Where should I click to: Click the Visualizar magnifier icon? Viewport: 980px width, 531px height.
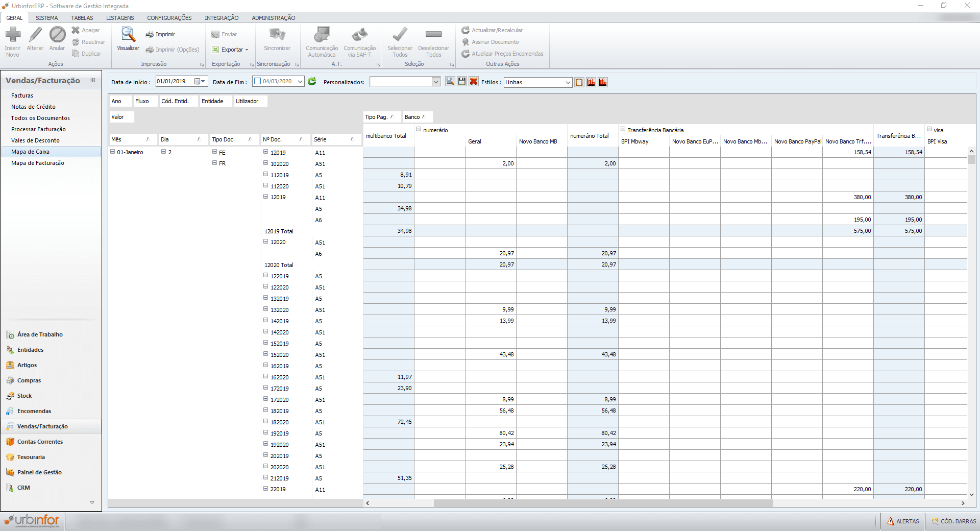pyautogui.click(x=128, y=35)
